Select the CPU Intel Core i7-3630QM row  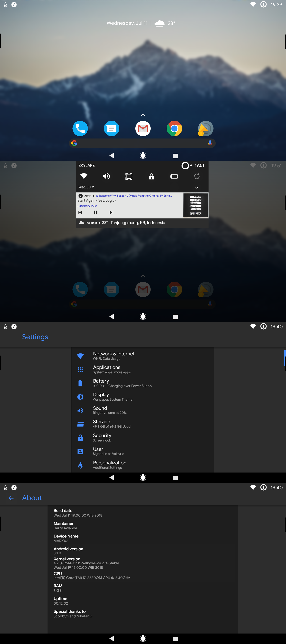pyautogui.click(x=143, y=575)
